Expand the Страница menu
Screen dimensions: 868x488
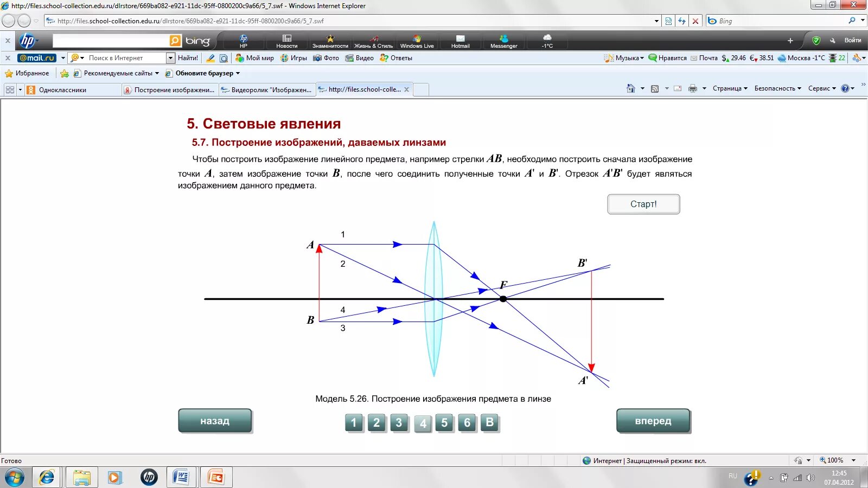730,88
